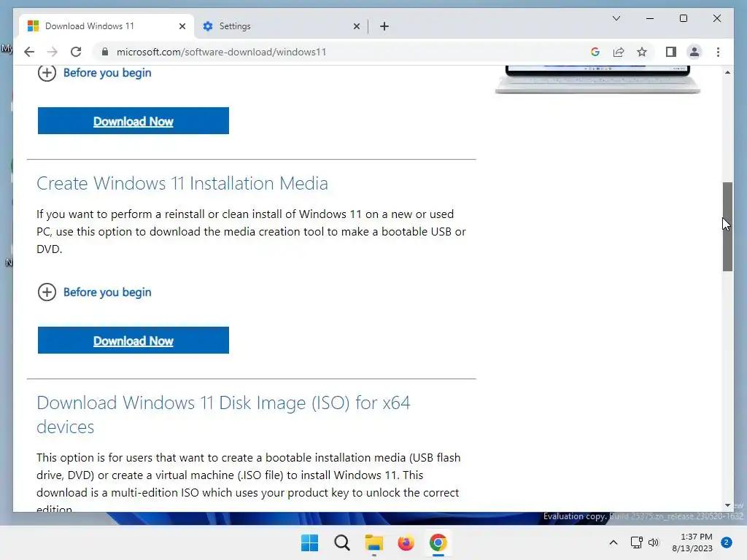Open taskbar Search

341,542
